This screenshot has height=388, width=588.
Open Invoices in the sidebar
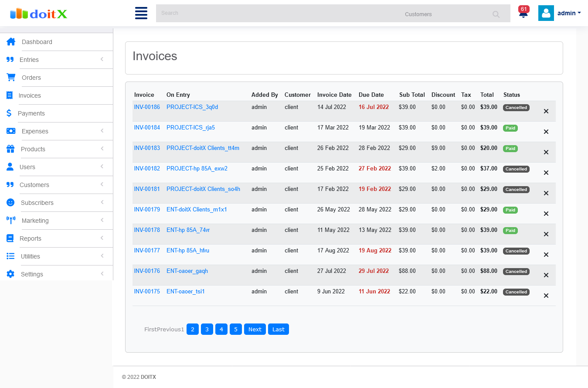click(x=30, y=95)
